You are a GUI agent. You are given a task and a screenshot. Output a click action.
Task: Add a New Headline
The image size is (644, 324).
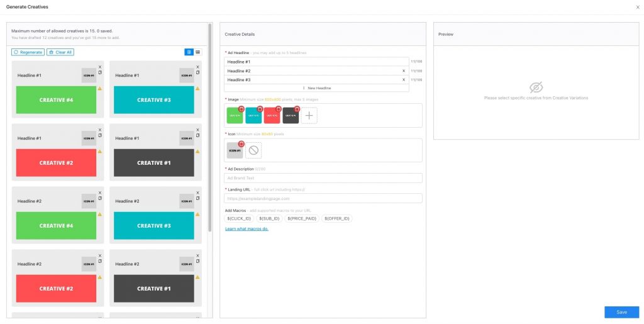click(317, 88)
